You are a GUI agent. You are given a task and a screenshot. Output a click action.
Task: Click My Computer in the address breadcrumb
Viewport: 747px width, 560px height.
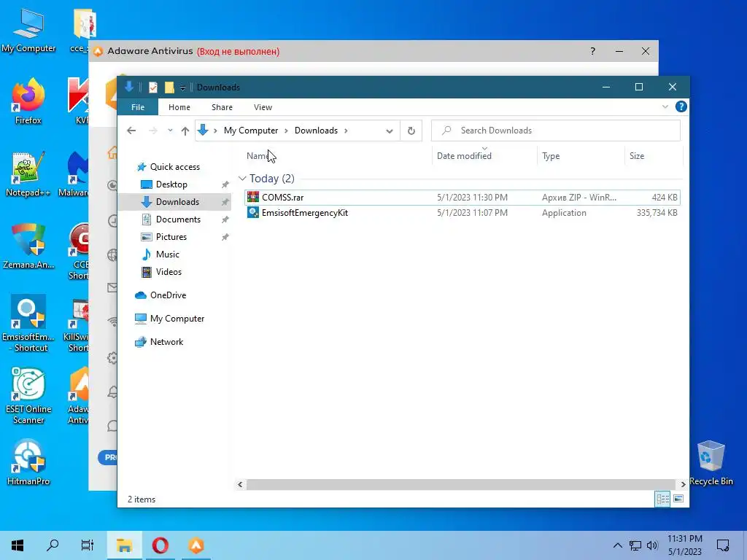click(251, 131)
